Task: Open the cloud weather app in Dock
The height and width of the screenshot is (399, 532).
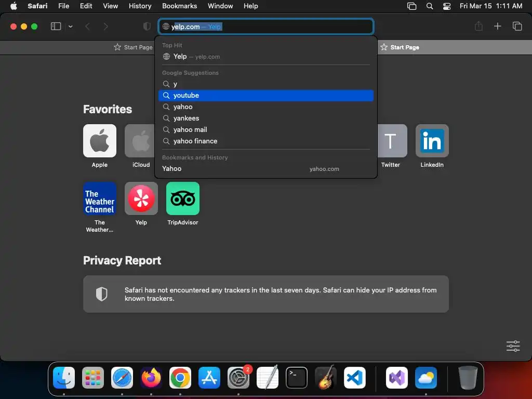Action: coord(426,378)
